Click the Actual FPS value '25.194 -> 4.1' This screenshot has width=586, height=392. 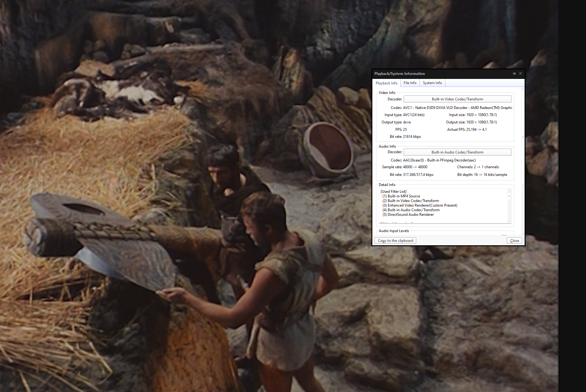point(476,130)
